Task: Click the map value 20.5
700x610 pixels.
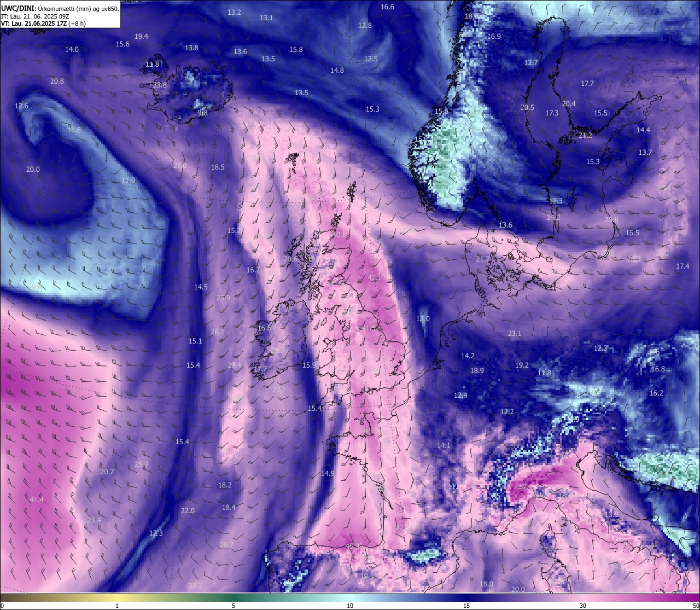Action: pyautogui.click(x=527, y=107)
